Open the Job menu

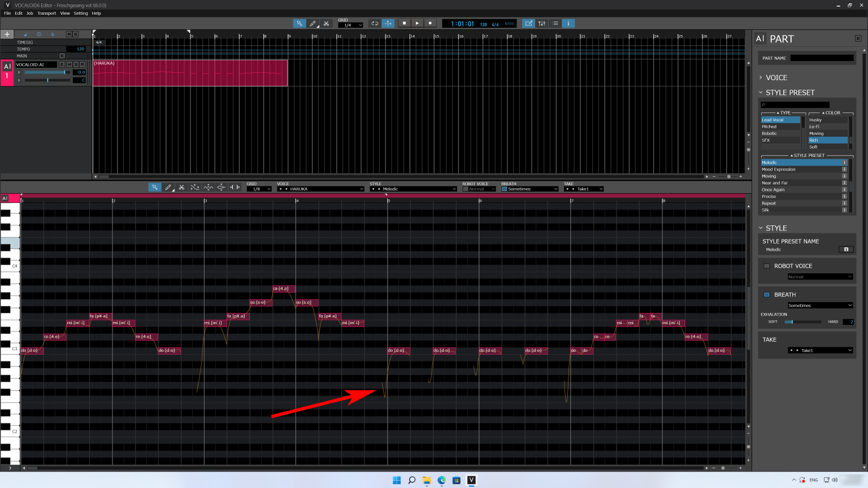[29, 14]
